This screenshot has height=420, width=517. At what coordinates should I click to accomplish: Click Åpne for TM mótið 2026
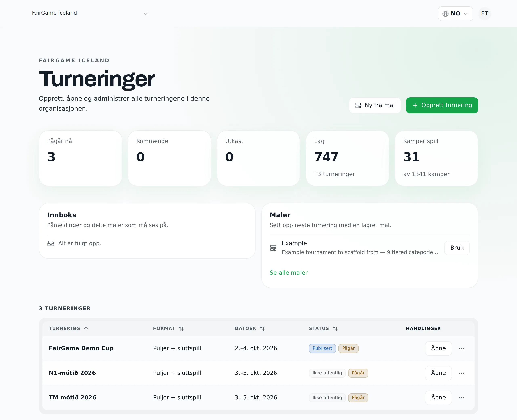pyautogui.click(x=438, y=398)
